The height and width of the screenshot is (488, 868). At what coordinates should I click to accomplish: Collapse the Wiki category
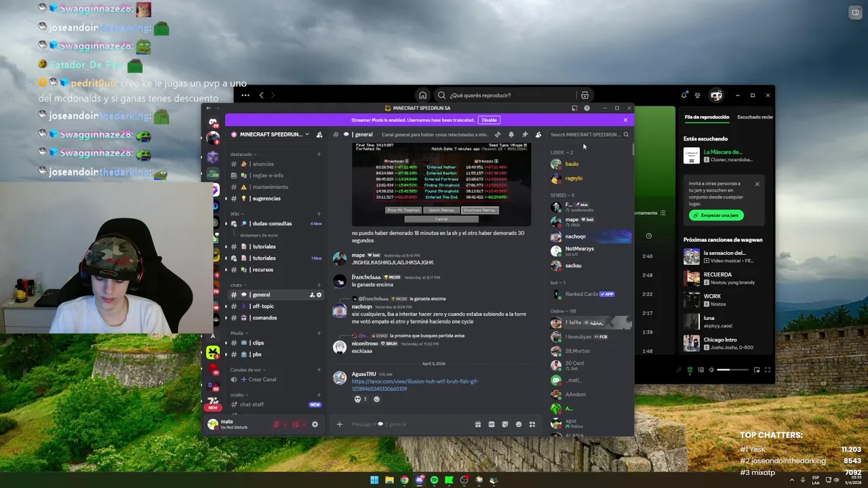point(236,213)
